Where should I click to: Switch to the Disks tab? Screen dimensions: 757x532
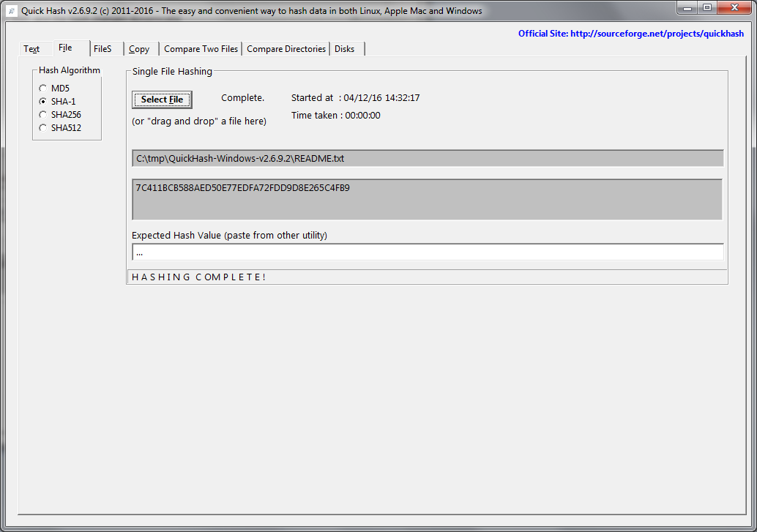(x=344, y=49)
